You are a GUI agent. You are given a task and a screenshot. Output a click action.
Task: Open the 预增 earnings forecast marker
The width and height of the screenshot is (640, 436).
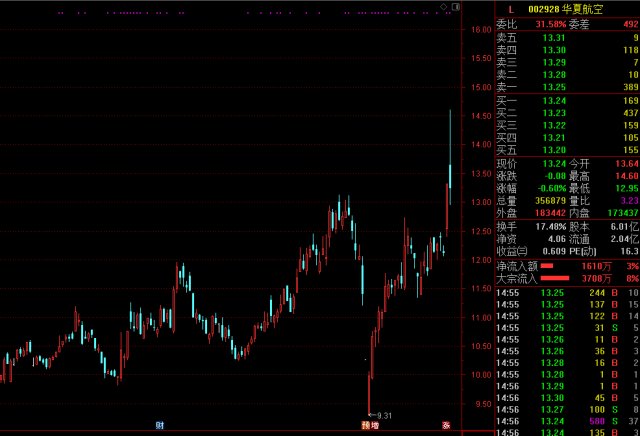click(x=370, y=425)
